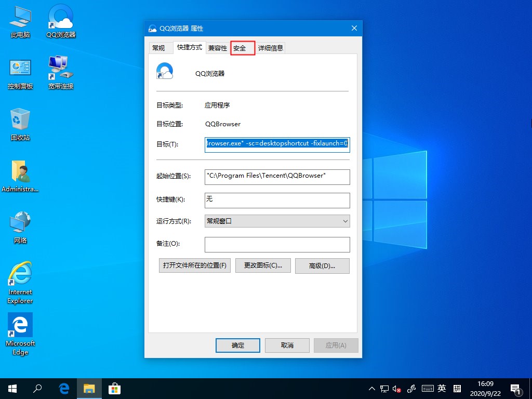Open 此电脑 on the desktop
Viewport: 532px width, 399px height.
pyautogui.click(x=20, y=21)
